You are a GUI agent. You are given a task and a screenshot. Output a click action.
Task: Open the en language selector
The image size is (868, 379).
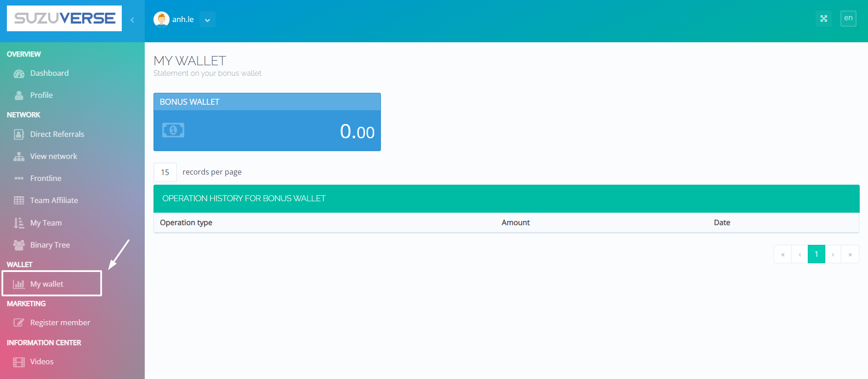click(x=848, y=18)
